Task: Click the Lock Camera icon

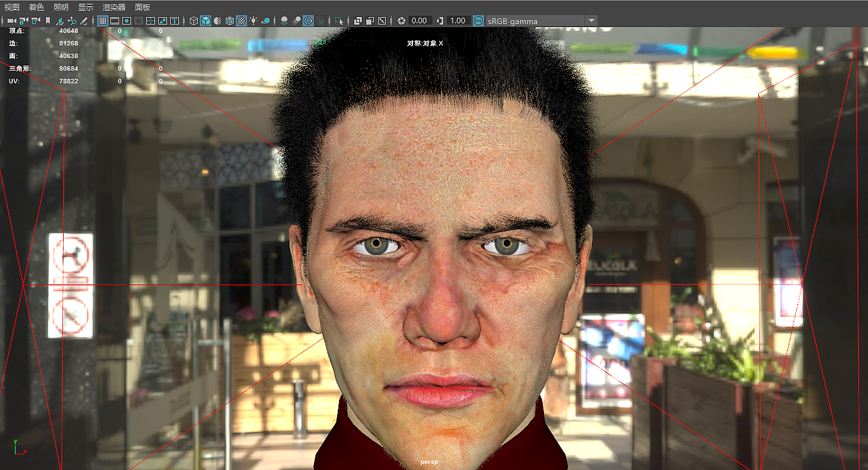Action: point(23,20)
